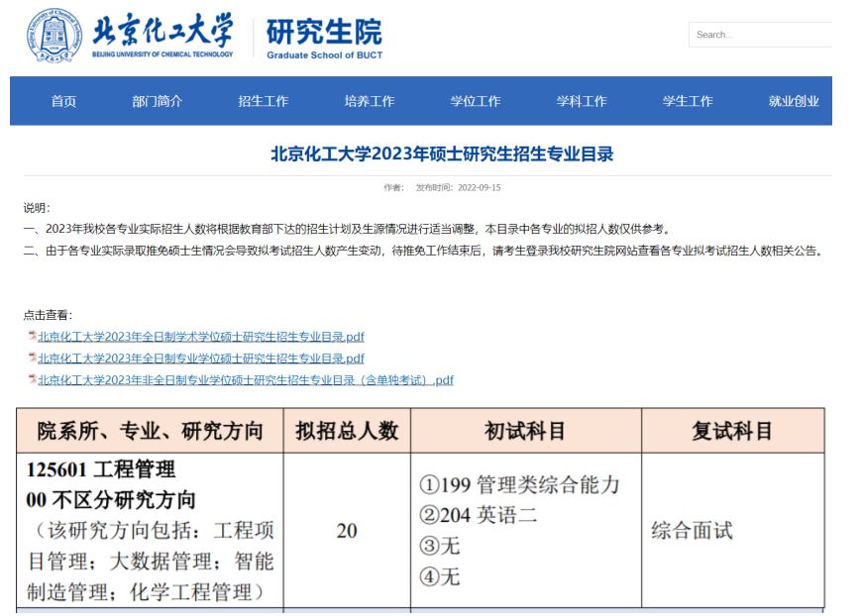Screen dimensions: 862x616
Task: Open the 就业创业 navigation item
Action: tap(794, 101)
